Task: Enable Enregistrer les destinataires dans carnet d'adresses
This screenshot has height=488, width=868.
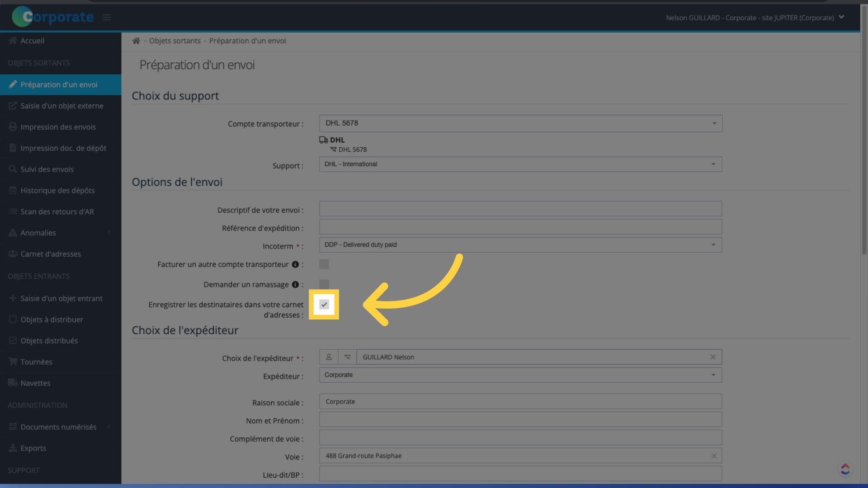Action: point(324,305)
